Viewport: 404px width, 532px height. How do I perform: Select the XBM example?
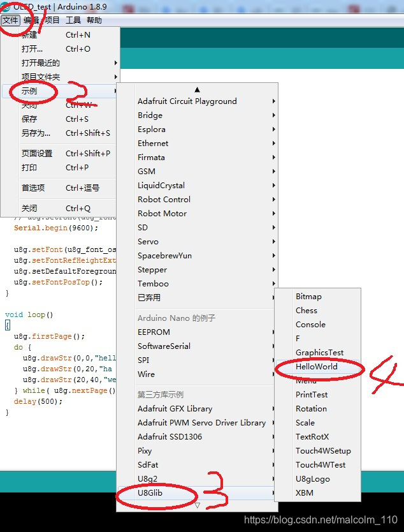317,492
